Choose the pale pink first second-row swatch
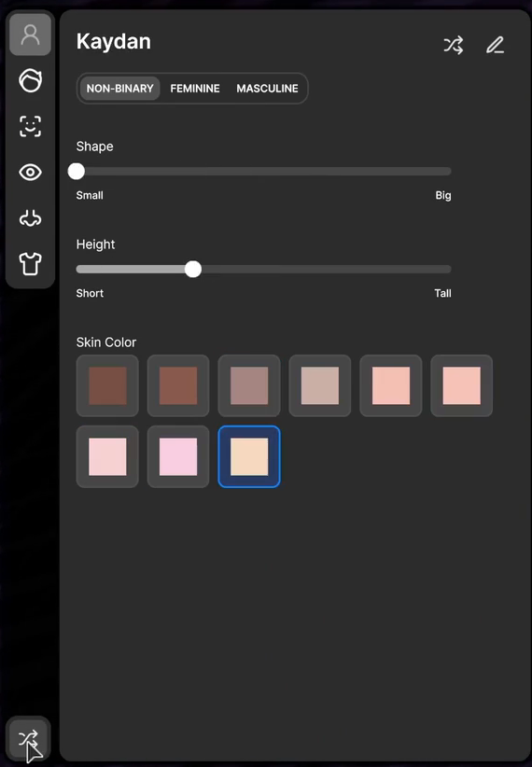The image size is (532, 767). pos(107,456)
